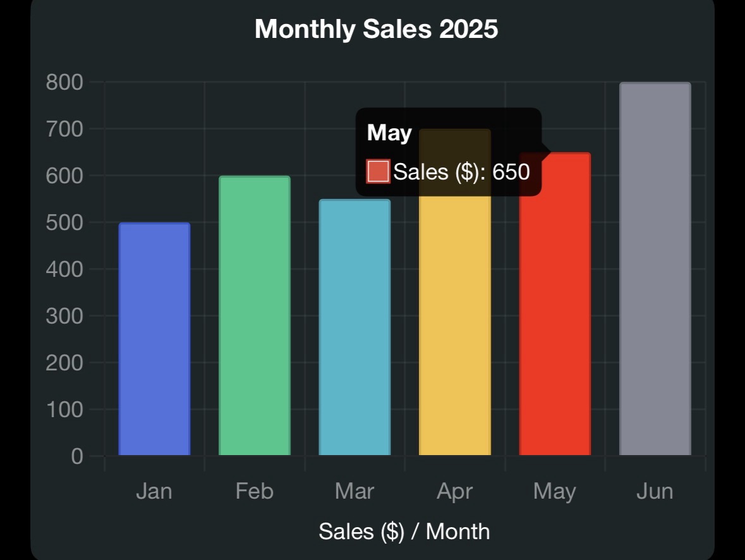This screenshot has width=745, height=560.
Task: Click the red May bar
Action: [x=555, y=304]
